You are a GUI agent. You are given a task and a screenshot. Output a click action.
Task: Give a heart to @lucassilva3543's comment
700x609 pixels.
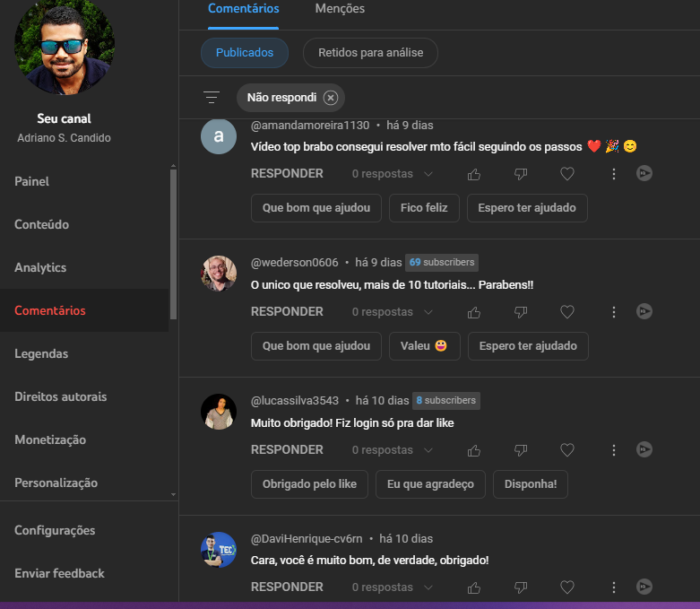566,450
